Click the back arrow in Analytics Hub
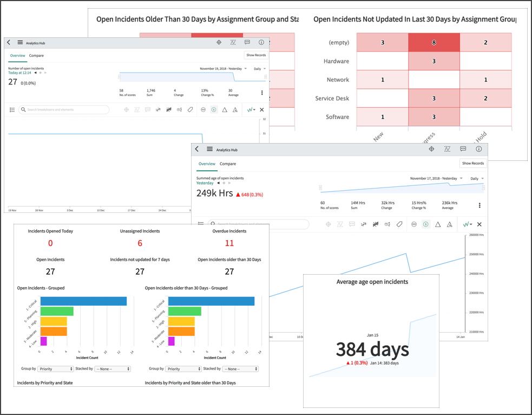Screen dimensions: 532x415 point(197,150)
